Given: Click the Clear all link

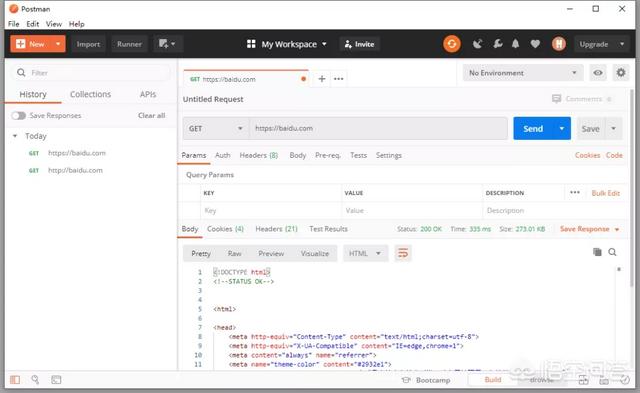Looking at the screenshot, I should point(151,115).
